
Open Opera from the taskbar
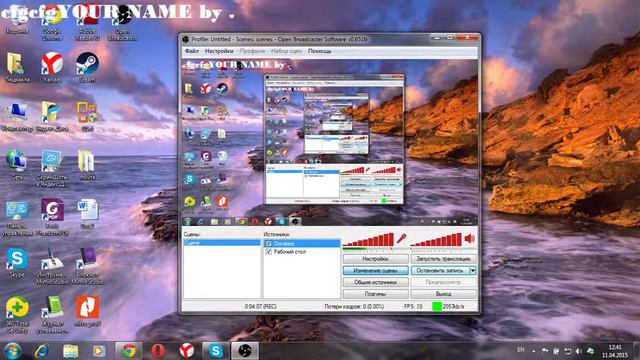tap(158, 351)
